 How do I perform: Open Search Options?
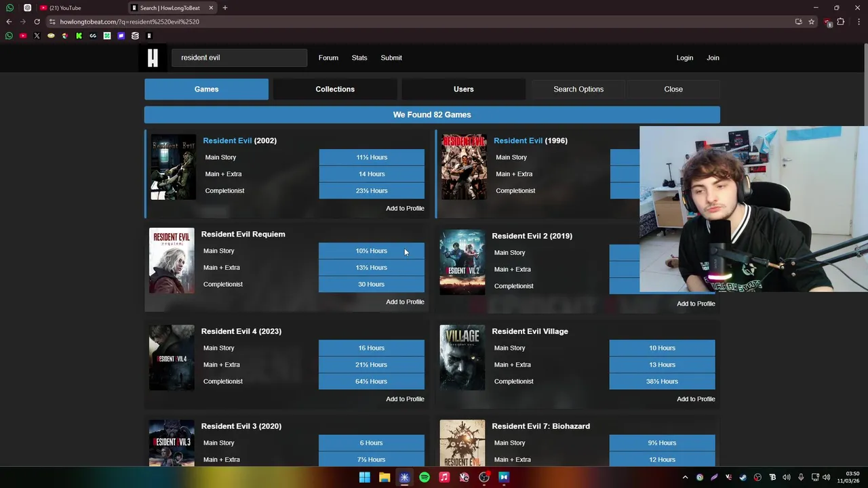(578, 89)
